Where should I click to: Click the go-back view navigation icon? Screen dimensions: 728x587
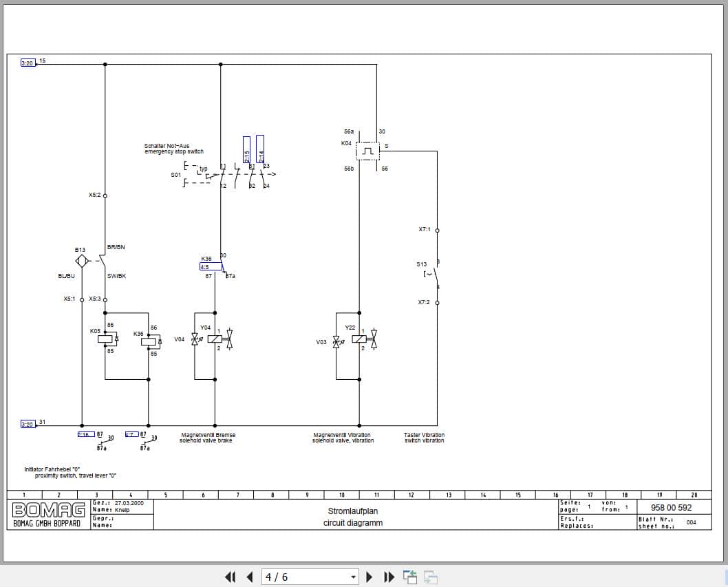point(410,577)
